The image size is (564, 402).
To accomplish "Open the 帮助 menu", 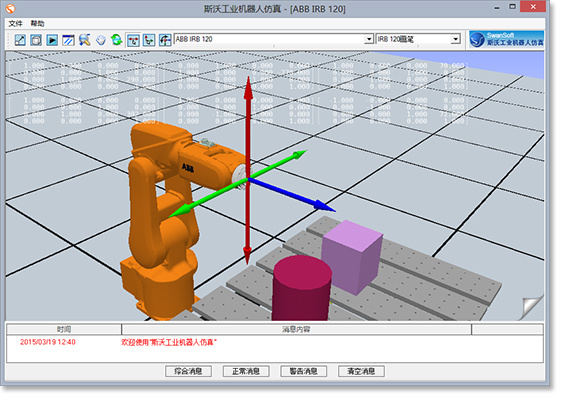I will point(37,24).
